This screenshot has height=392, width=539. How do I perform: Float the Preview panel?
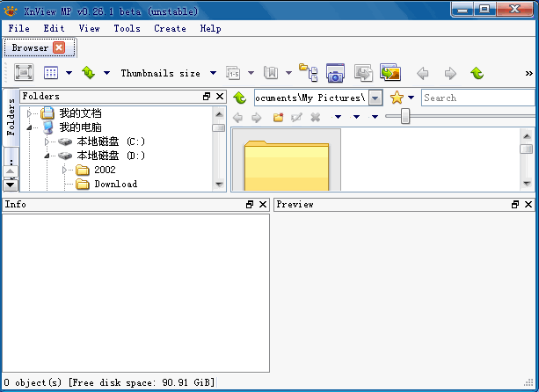click(515, 204)
